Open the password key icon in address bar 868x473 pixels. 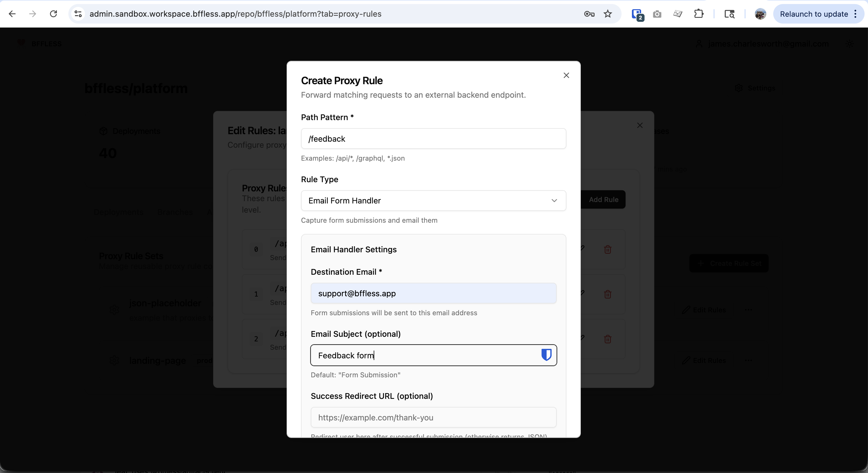coord(589,14)
